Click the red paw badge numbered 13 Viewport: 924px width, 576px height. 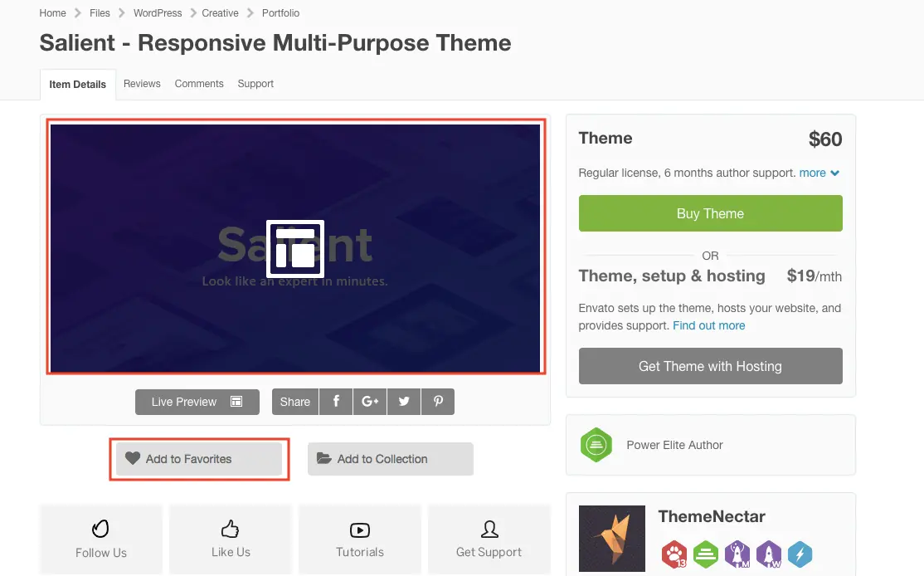click(x=674, y=554)
